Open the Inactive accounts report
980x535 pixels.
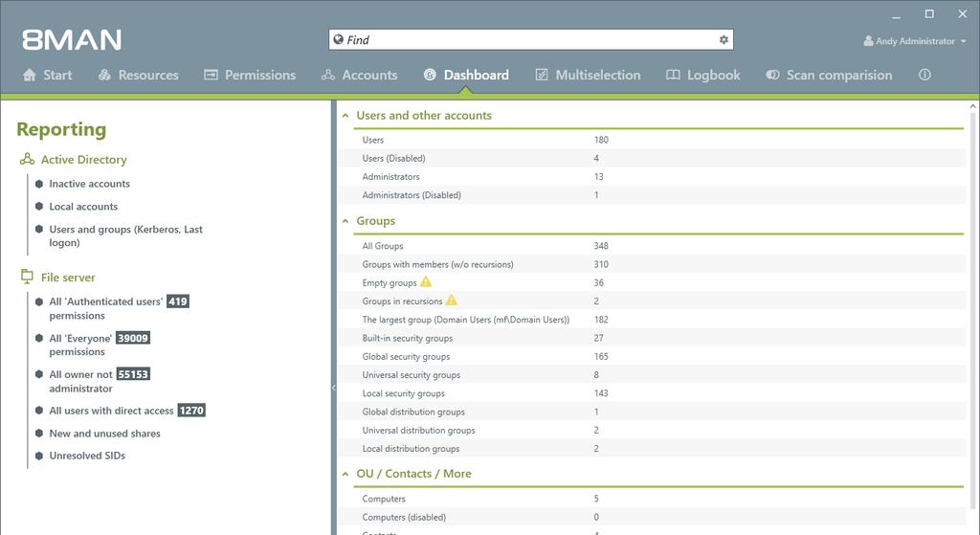coord(89,184)
